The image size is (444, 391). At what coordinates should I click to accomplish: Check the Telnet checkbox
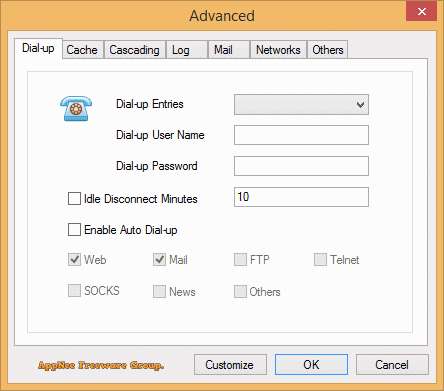pyautogui.click(x=320, y=259)
